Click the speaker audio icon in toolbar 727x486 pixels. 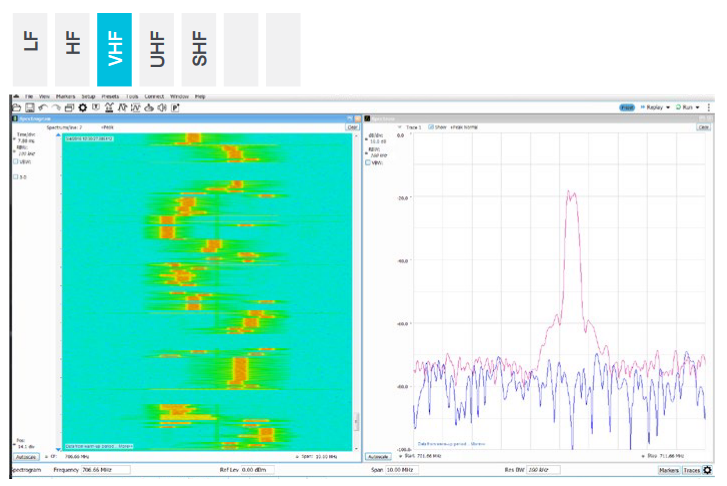pos(161,107)
